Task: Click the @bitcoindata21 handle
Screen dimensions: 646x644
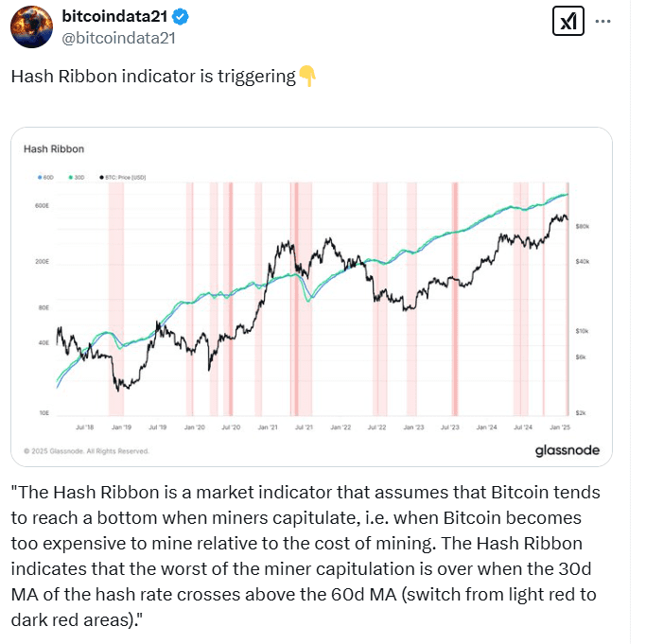Action: (x=118, y=38)
